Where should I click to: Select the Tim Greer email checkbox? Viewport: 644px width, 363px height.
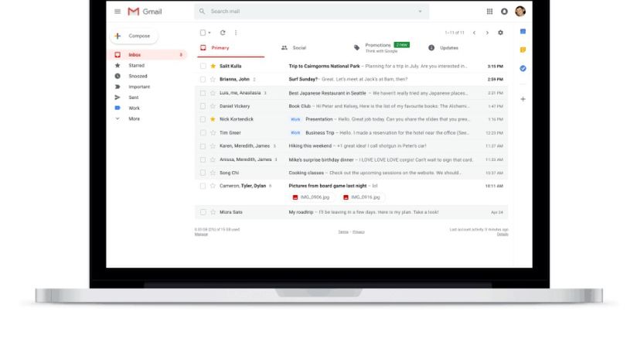tap(203, 133)
